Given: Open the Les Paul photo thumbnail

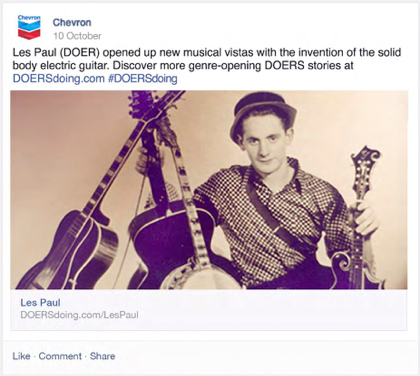Looking at the screenshot, I should (x=209, y=190).
